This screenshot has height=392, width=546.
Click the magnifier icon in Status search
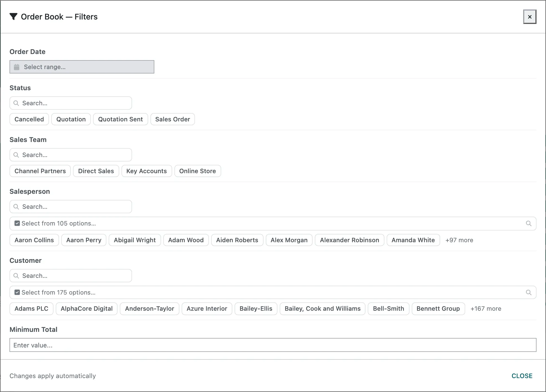(x=16, y=103)
